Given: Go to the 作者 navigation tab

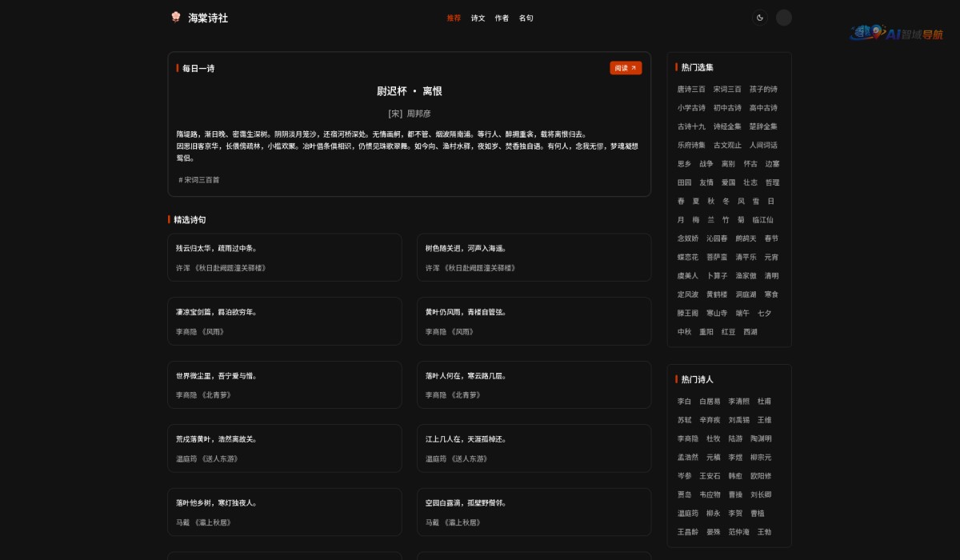Looking at the screenshot, I should point(502,18).
